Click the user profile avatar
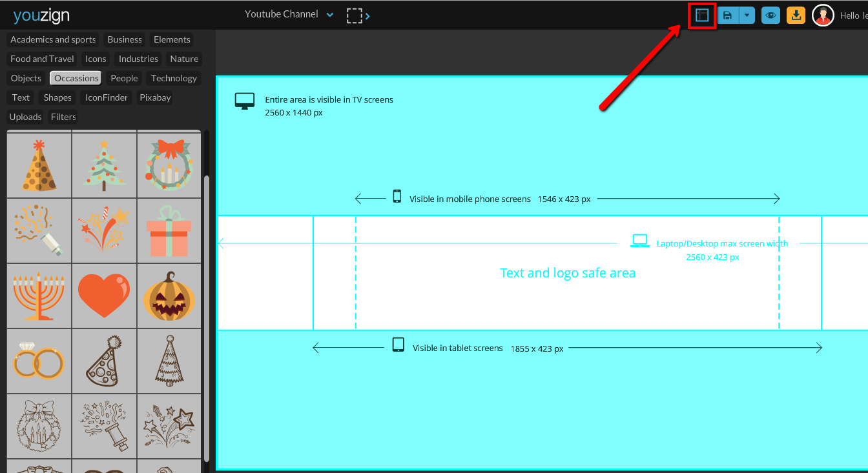868x473 pixels. pyautogui.click(x=823, y=14)
